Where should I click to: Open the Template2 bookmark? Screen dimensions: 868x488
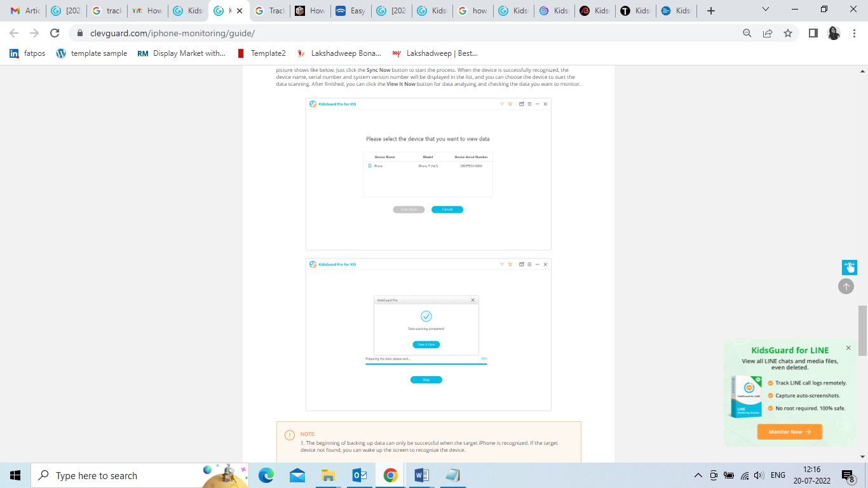click(x=261, y=53)
